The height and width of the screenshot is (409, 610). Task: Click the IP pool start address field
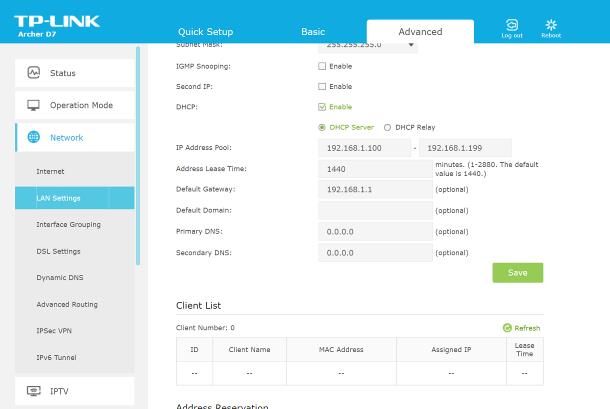(x=364, y=148)
